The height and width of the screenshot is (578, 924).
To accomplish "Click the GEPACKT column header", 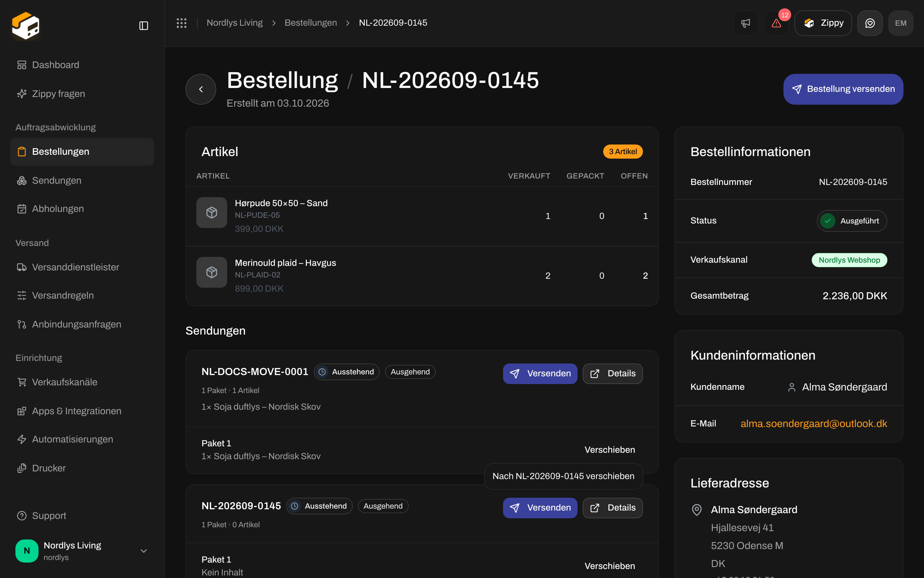I will pos(585,176).
